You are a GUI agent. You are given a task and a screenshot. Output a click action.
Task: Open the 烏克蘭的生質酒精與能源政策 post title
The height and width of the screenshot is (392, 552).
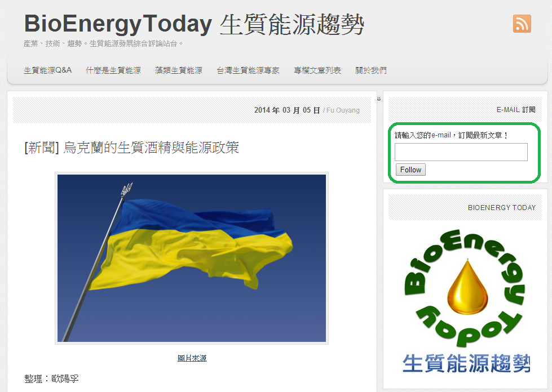coord(132,148)
